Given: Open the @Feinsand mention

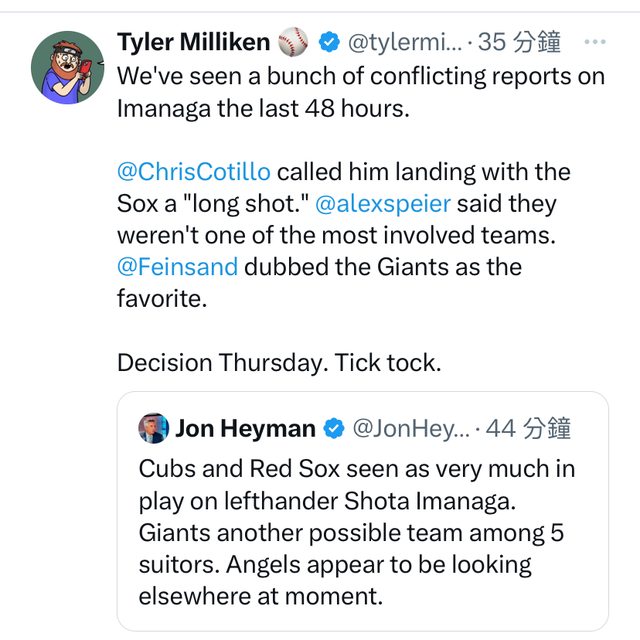Looking at the screenshot, I should 177,267.
